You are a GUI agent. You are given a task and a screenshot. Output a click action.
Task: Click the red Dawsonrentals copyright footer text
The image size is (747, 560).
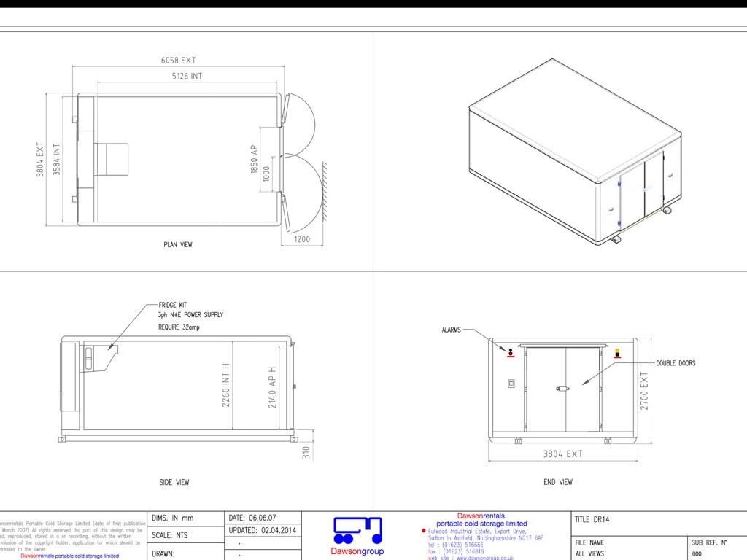pyautogui.click(x=69, y=556)
